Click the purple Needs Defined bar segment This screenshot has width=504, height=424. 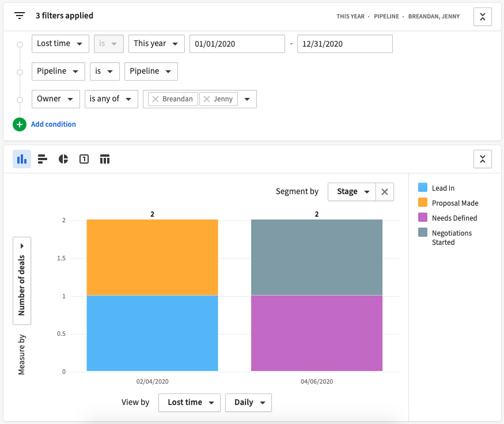(x=317, y=333)
